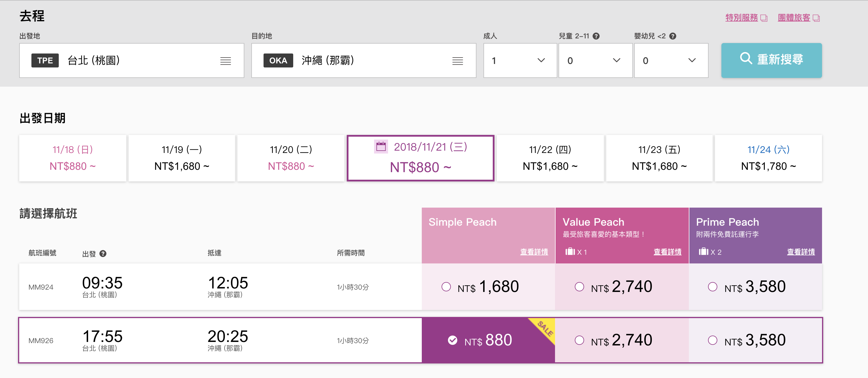Click the OKA airport code badge
This screenshot has height=378, width=868.
[278, 61]
